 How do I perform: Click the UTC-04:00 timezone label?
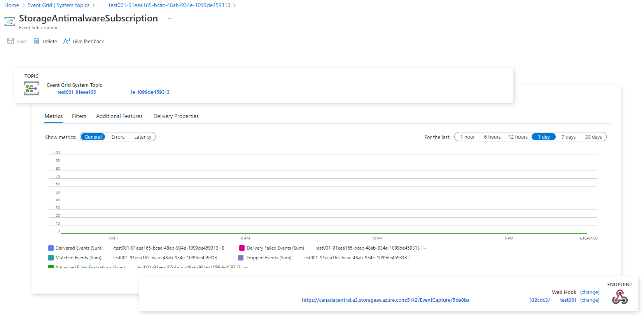pos(589,238)
